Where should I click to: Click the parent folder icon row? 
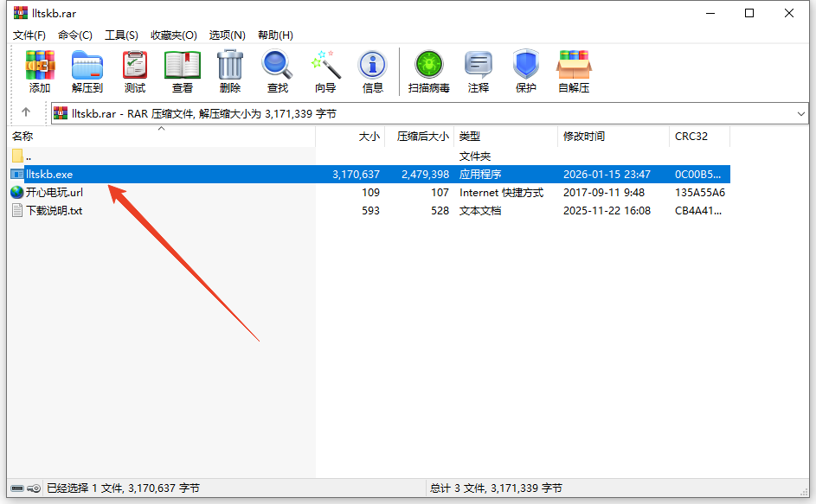point(17,156)
